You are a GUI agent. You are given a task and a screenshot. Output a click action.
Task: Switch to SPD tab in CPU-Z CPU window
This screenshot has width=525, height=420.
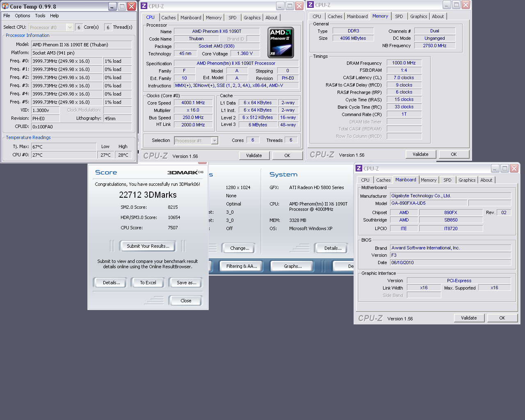[x=233, y=18]
